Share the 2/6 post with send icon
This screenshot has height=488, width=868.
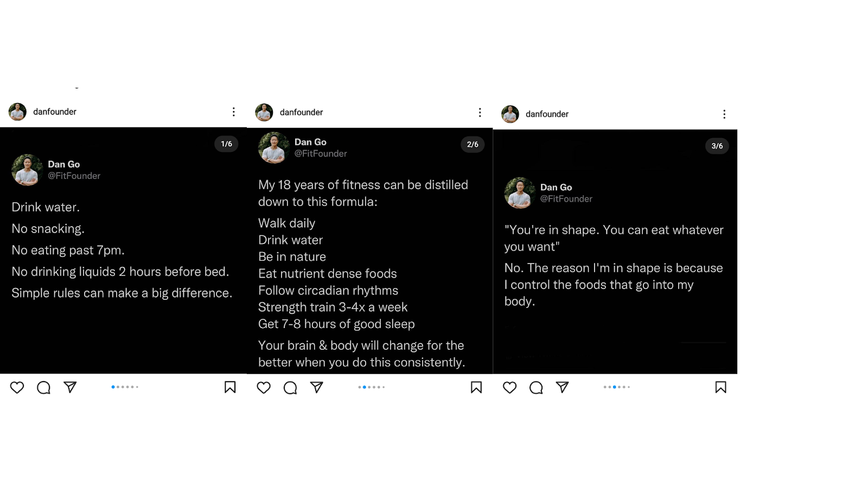tap(317, 387)
